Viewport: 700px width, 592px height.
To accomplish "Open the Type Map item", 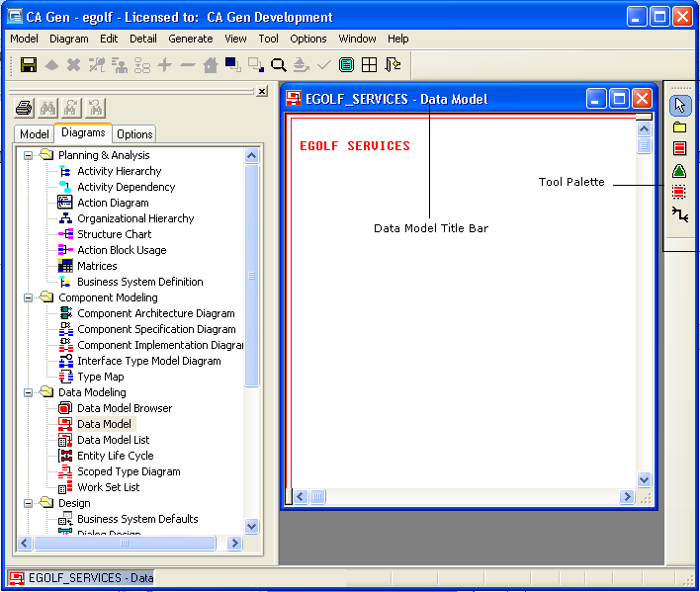I will pos(101,377).
